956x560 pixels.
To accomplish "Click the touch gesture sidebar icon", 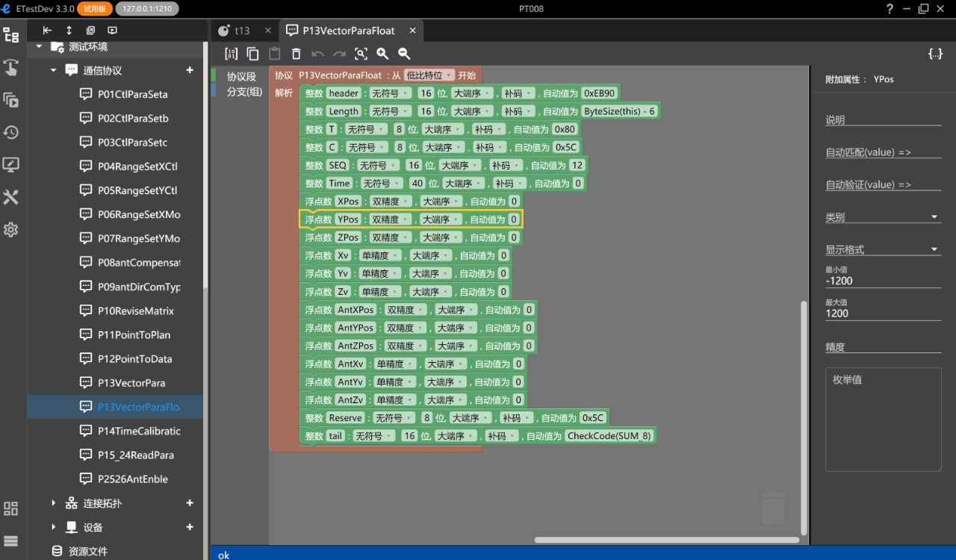I will 11,67.
